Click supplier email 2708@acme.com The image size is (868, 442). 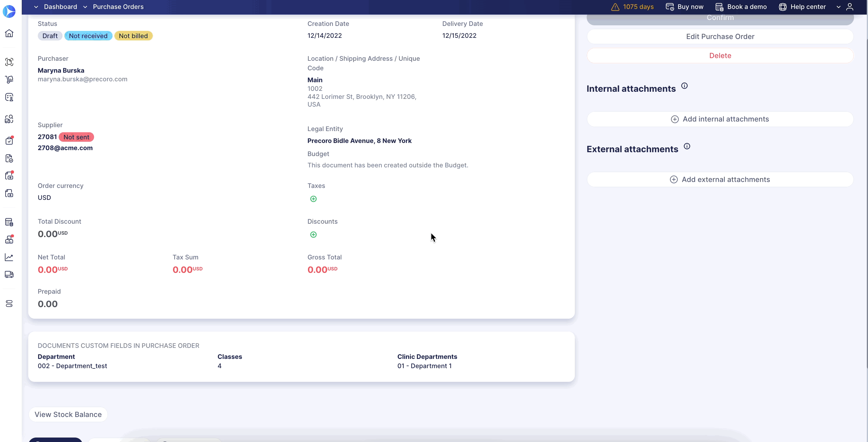pyautogui.click(x=65, y=148)
